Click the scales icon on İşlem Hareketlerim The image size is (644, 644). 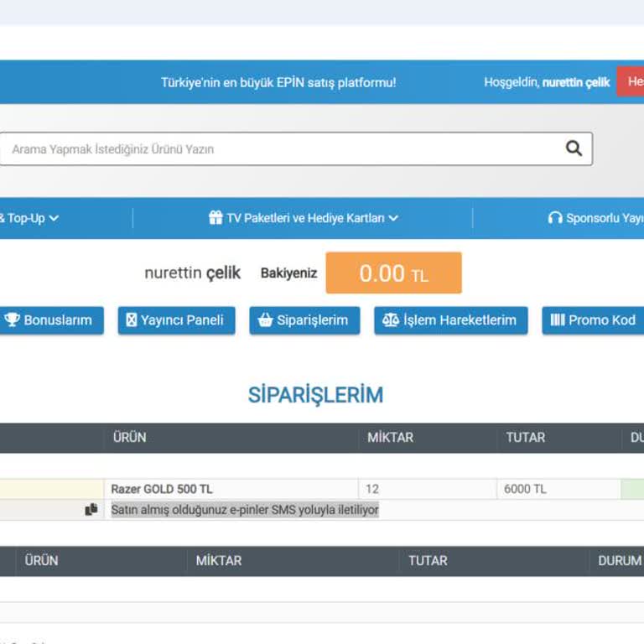(x=391, y=319)
